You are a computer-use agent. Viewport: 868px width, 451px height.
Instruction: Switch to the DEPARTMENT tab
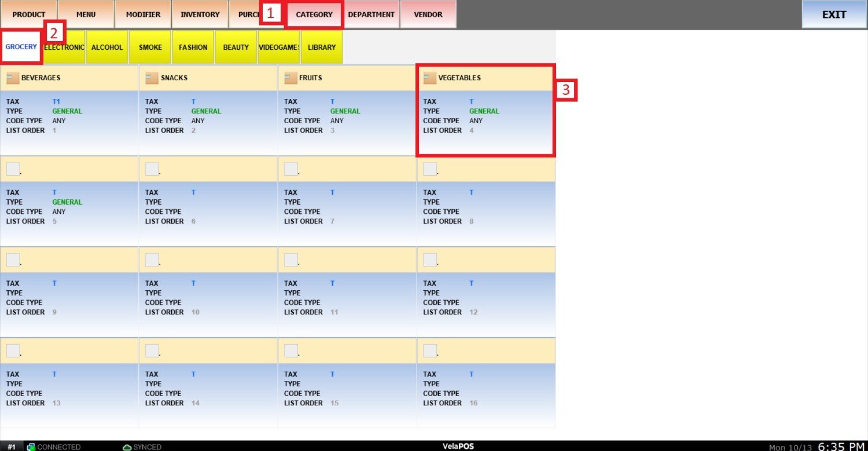371,14
